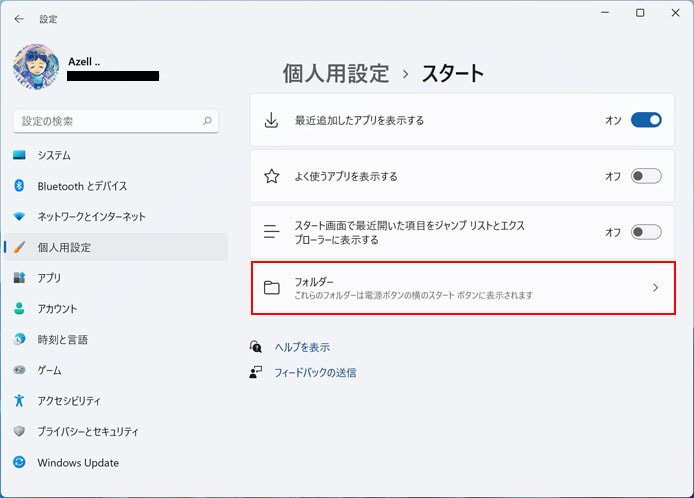The height and width of the screenshot is (498, 694).
Task: Click the feedback person icon
Action: click(255, 372)
